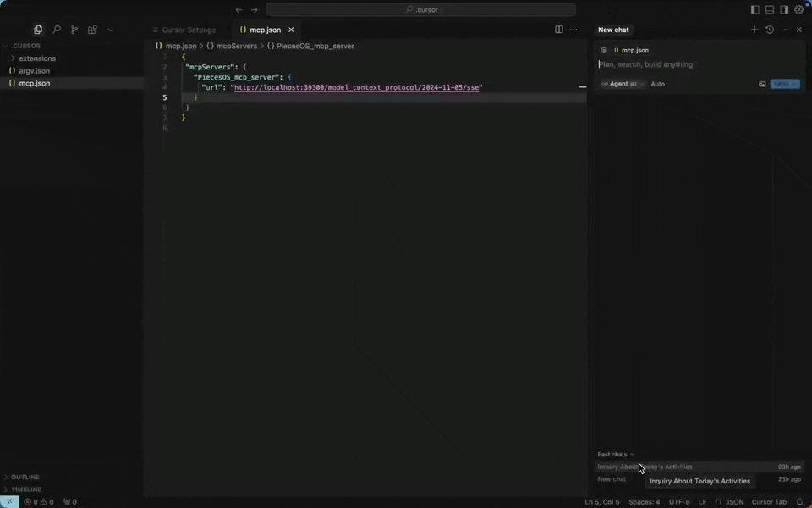812x508 pixels.
Task: Split the editor to the right
Action: (x=559, y=30)
